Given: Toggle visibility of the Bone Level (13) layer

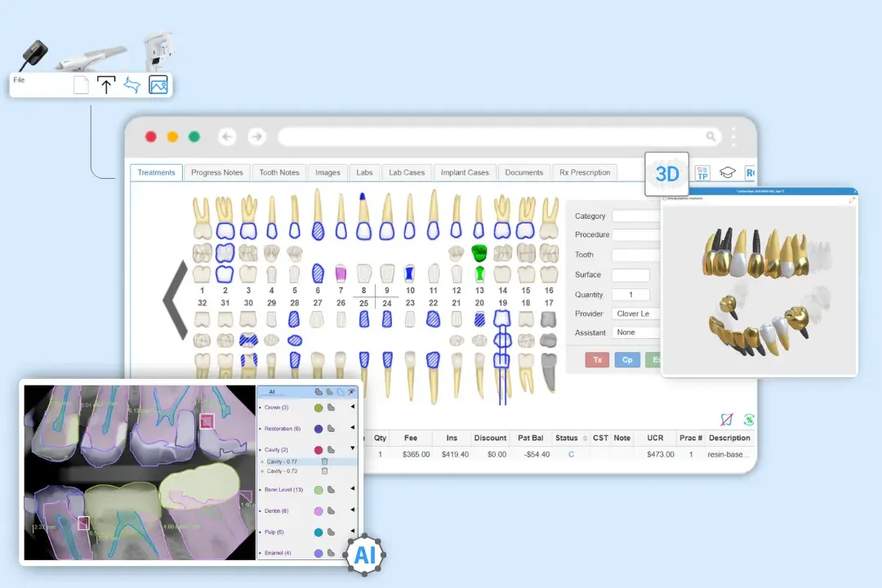Looking at the screenshot, I should [x=330, y=490].
